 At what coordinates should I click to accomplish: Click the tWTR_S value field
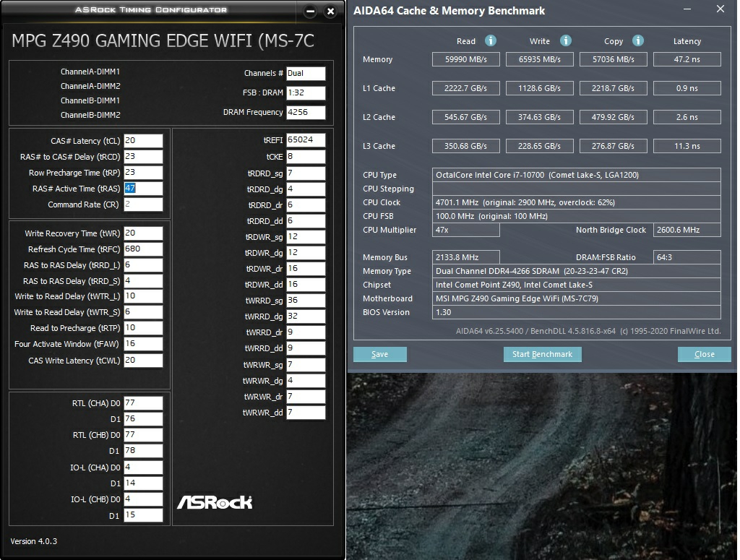(x=144, y=312)
